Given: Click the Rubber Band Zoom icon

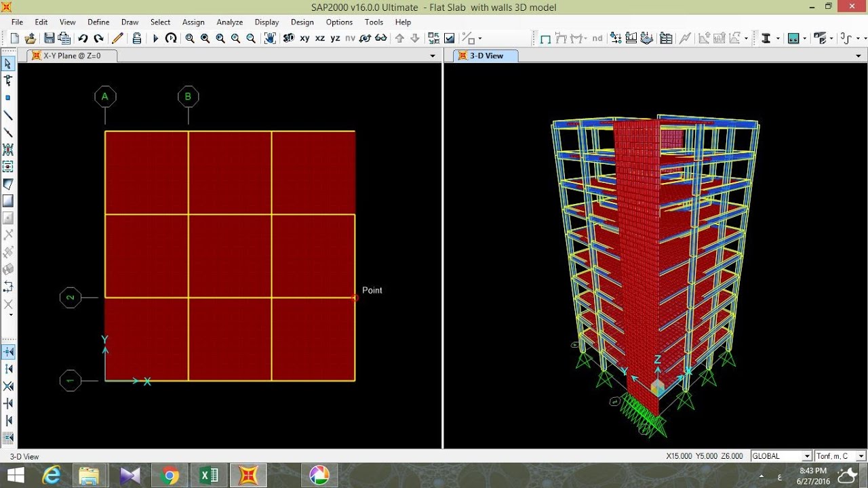Looking at the screenshot, I should point(190,39).
